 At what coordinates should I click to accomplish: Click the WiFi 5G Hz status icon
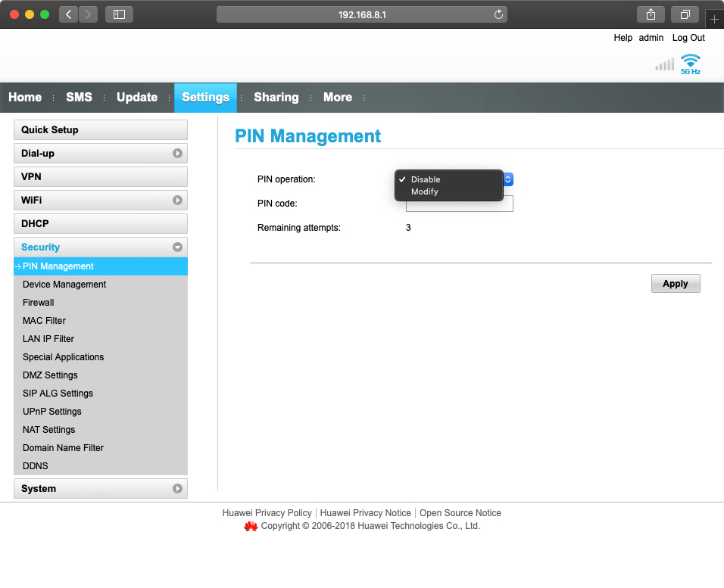[x=690, y=64]
